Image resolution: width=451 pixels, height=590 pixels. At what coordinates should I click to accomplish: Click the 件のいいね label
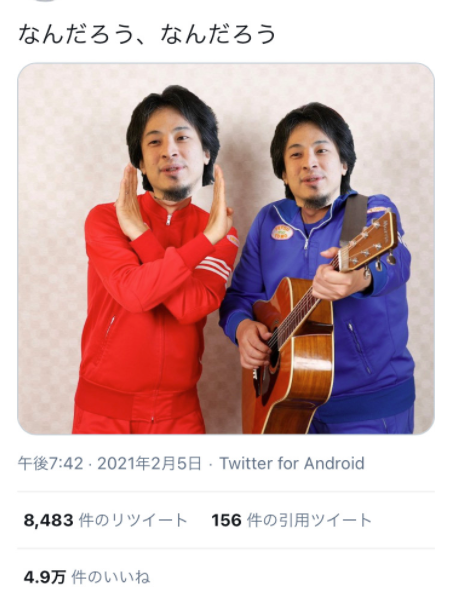pyautogui.click(x=111, y=577)
